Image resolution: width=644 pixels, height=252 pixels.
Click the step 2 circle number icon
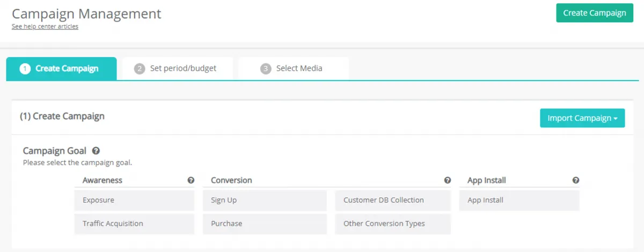[x=140, y=69]
